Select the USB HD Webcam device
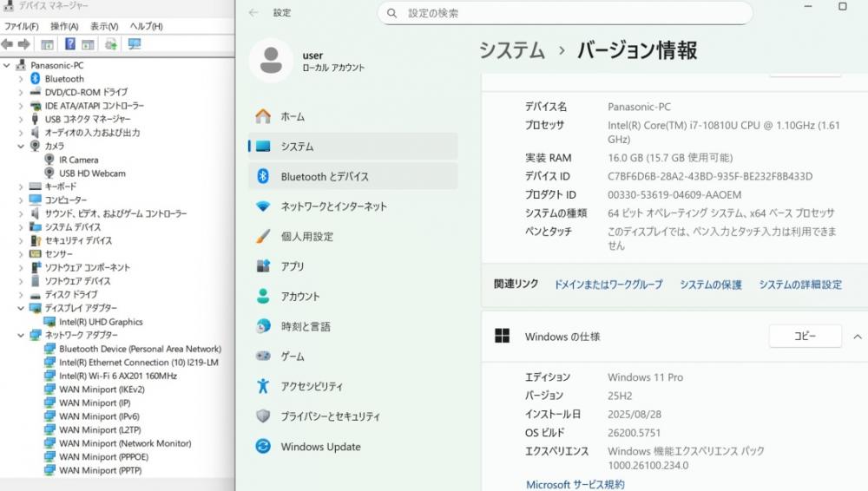This screenshot has height=491, width=868. coord(92,173)
